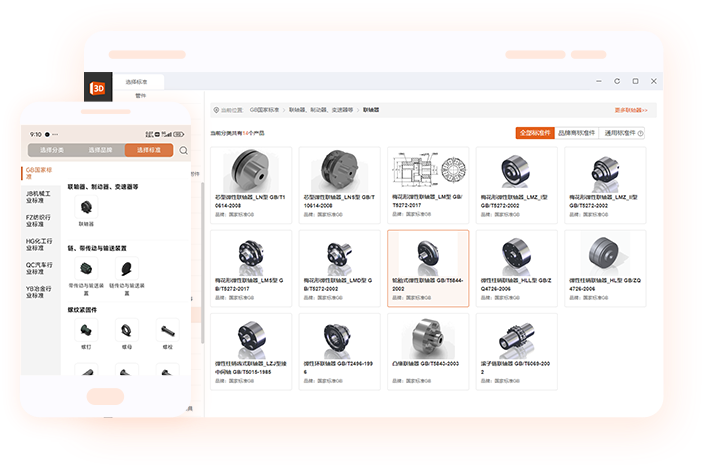This screenshot has height=469, width=705.
Task: Click the help icon beside 通用标准件
Action: tap(640, 133)
